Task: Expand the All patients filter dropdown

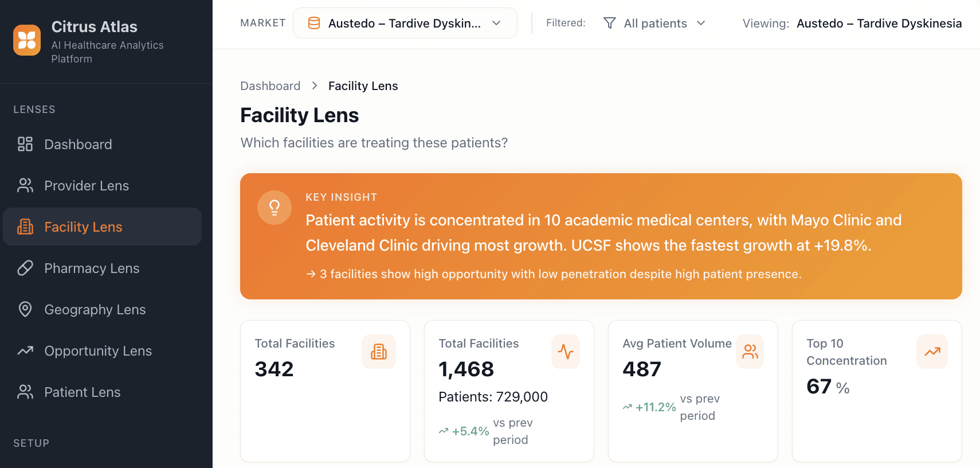Action: click(655, 23)
